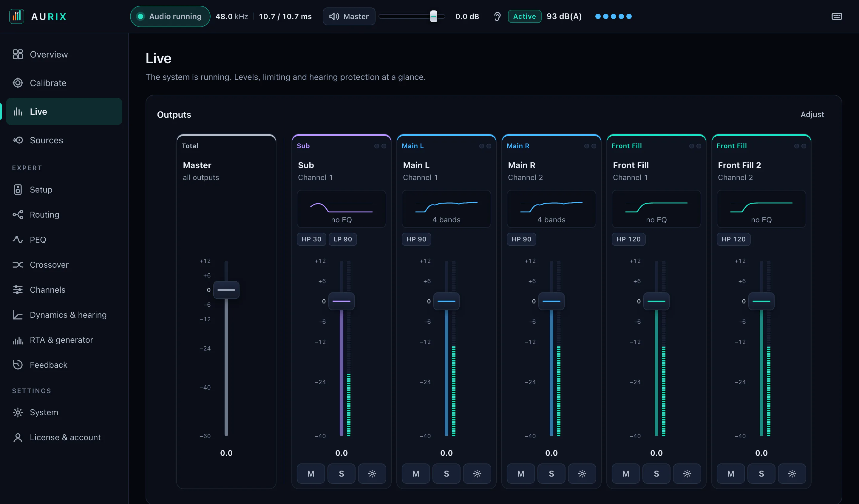Open the keyboard shortcuts icon in the top bar

pyautogui.click(x=837, y=16)
